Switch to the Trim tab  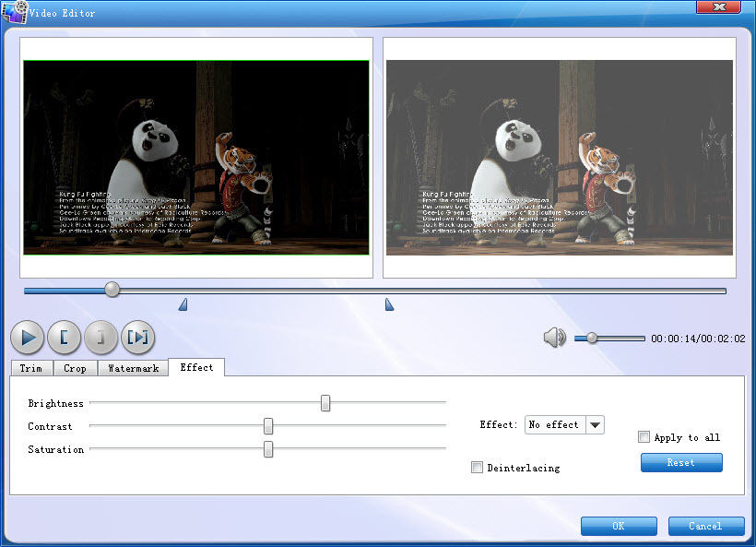31,368
